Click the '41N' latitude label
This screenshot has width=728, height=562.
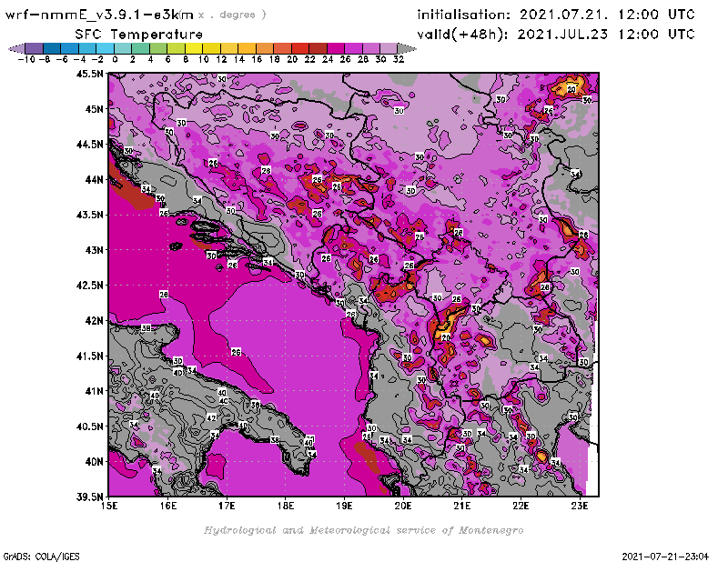point(94,391)
